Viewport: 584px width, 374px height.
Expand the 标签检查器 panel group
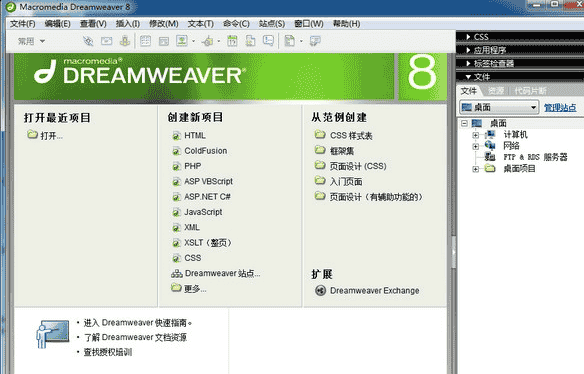(x=468, y=63)
